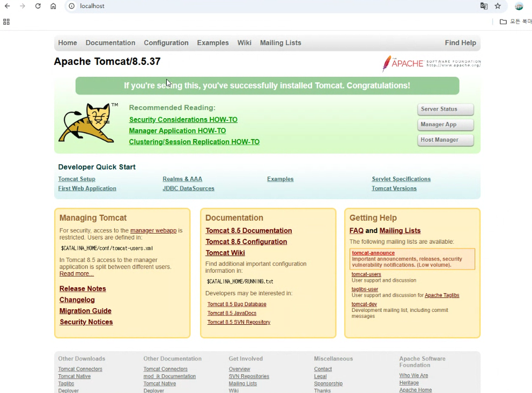Open the Sponsorship footer link

(x=328, y=383)
